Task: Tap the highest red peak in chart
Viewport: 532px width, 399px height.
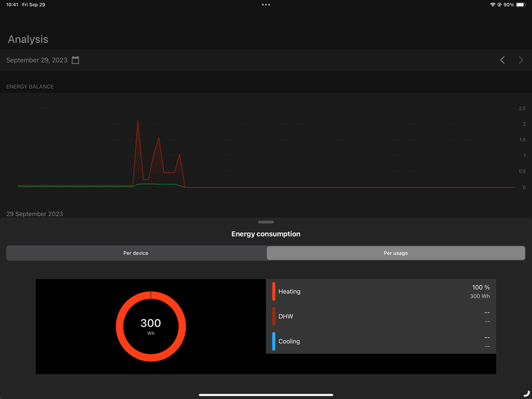Action: pyautogui.click(x=138, y=121)
